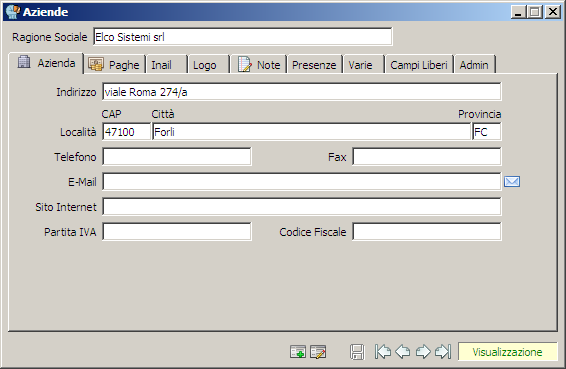This screenshot has height=369, width=566.
Task: Click the CAP field containing 47100
Action: (126, 132)
